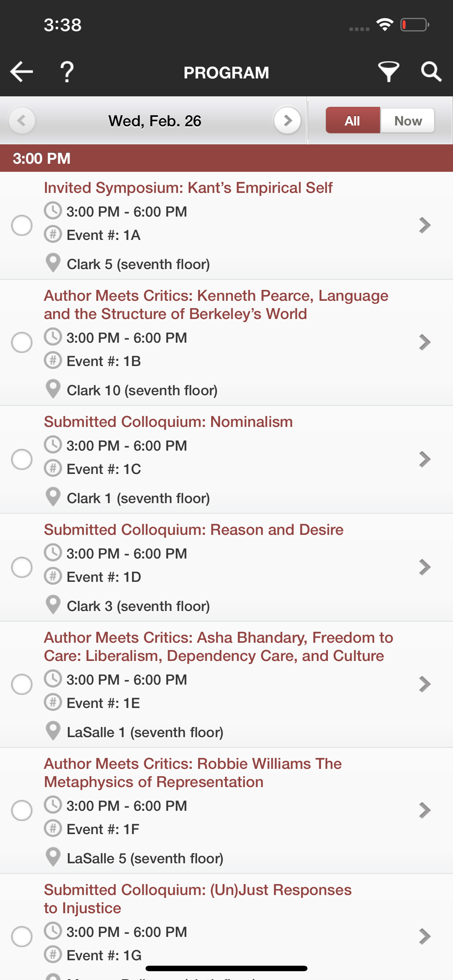
Task: Tap the 3:00 PM section header
Action: point(226,158)
